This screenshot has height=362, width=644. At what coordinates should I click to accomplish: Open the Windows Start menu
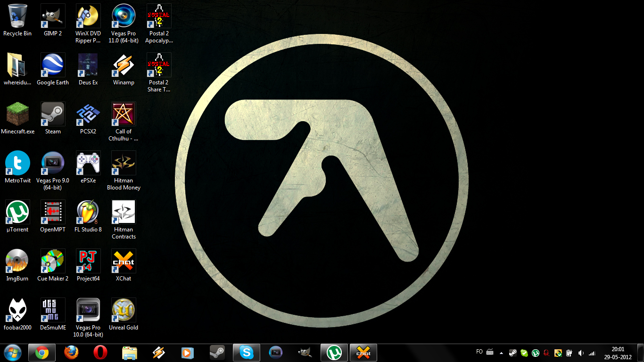[x=12, y=353]
